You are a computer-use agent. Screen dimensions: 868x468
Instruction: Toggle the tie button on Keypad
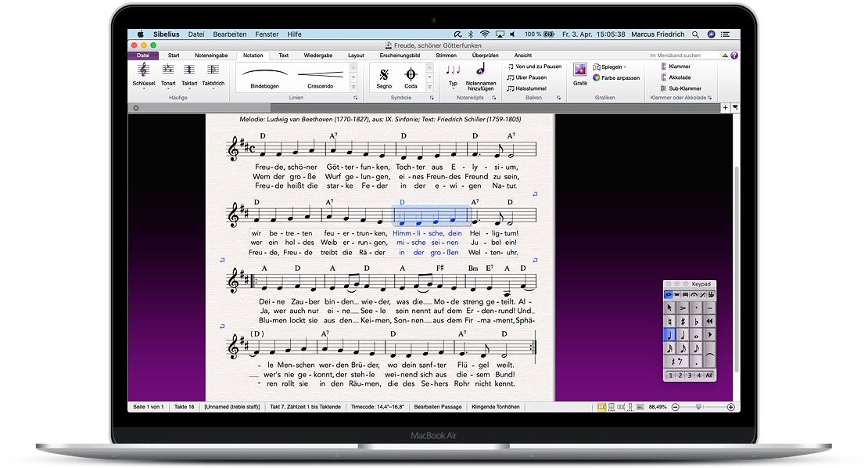[710, 355]
